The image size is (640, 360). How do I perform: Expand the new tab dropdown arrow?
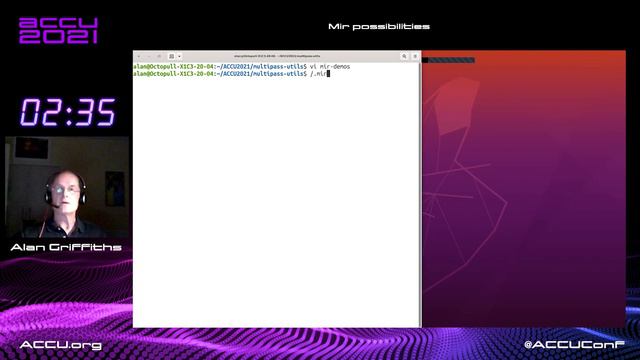(x=180, y=56)
